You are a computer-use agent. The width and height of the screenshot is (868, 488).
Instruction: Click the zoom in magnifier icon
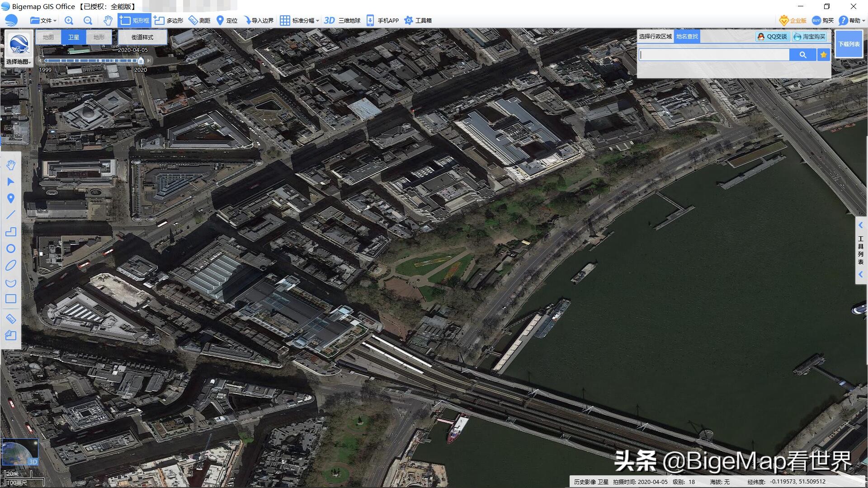pyautogui.click(x=69, y=20)
